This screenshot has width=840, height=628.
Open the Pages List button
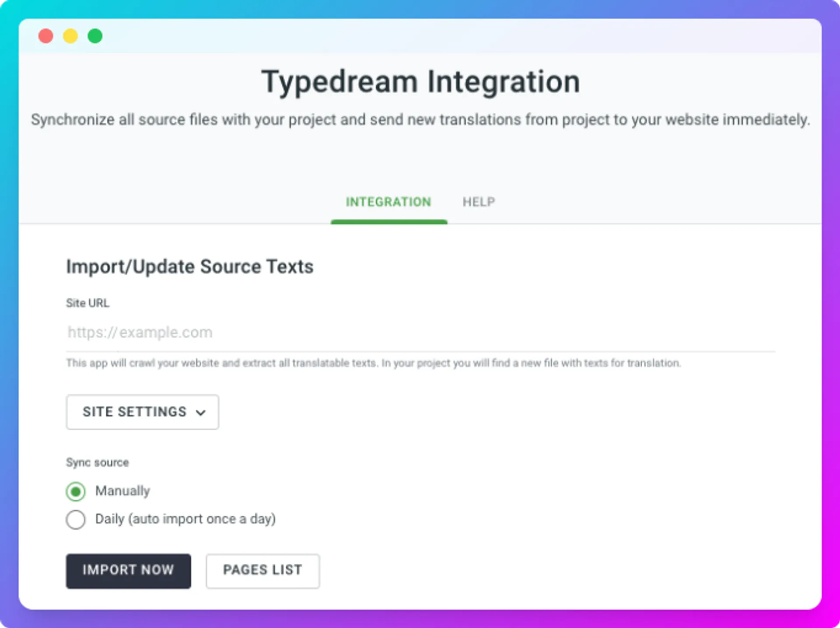262,571
